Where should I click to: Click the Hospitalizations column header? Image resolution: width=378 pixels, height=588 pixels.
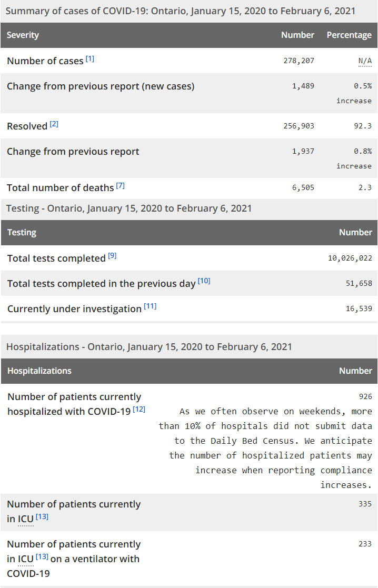pyautogui.click(x=39, y=371)
